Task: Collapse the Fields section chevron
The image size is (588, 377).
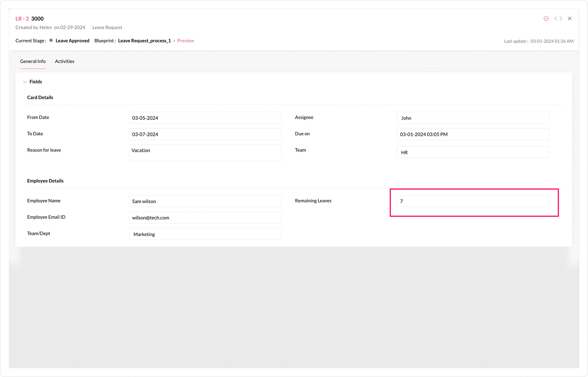Action: click(x=25, y=82)
